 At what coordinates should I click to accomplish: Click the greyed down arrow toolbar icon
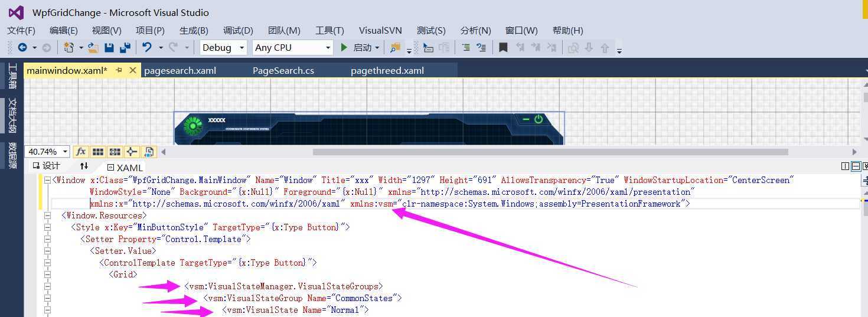pyautogui.click(x=589, y=47)
